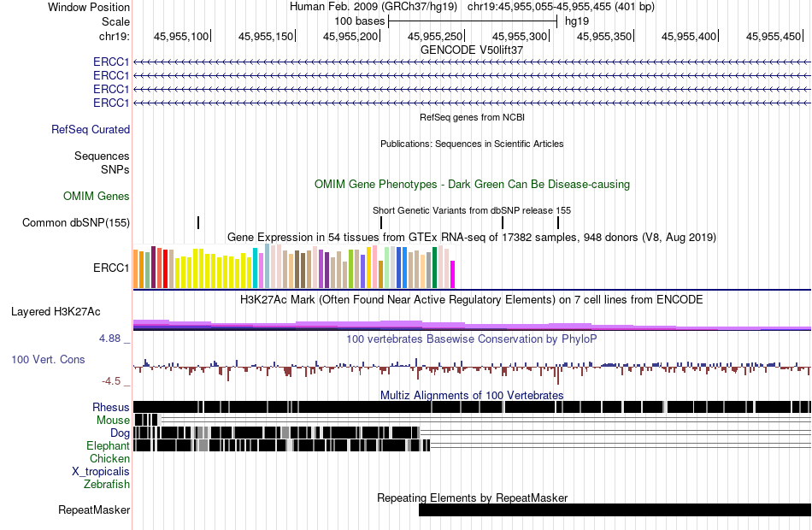Image resolution: width=812 pixels, height=530 pixels.
Task: Click the black RepeatMasker repeat element block
Action: pos(615,509)
